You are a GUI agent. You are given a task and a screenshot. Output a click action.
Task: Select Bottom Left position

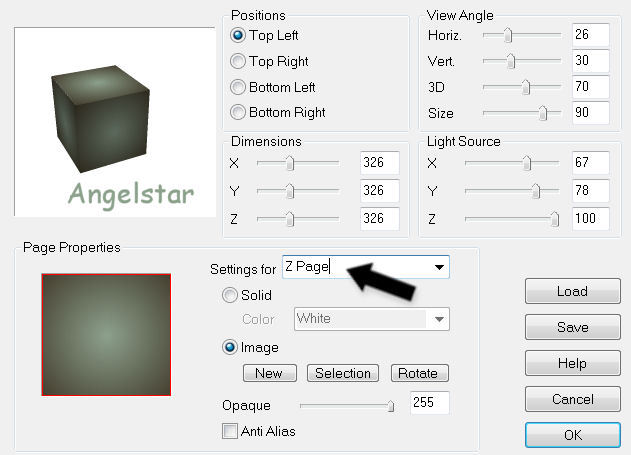[x=238, y=87]
